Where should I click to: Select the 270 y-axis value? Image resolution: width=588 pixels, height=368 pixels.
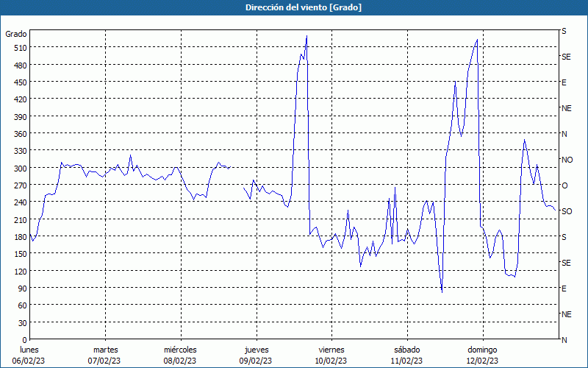[x=21, y=185]
